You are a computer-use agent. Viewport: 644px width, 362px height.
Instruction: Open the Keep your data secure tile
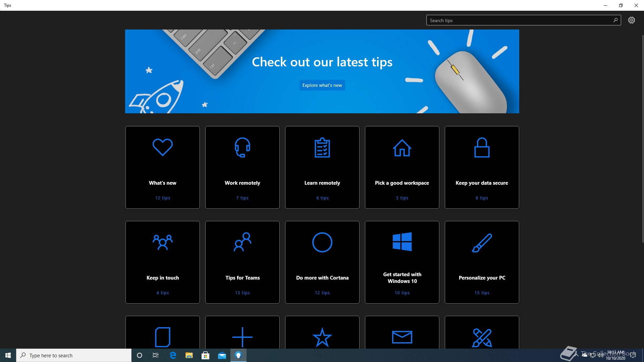(x=482, y=167)
